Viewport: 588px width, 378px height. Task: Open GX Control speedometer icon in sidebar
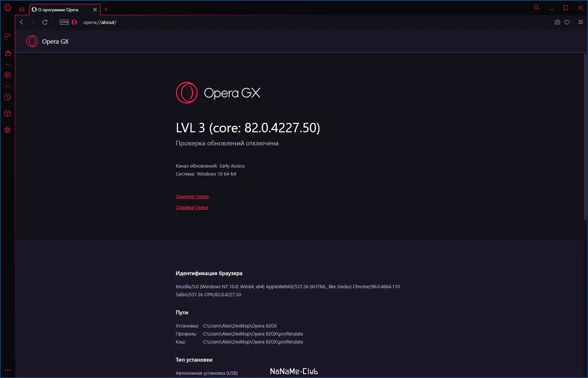[x=8, y=36]
